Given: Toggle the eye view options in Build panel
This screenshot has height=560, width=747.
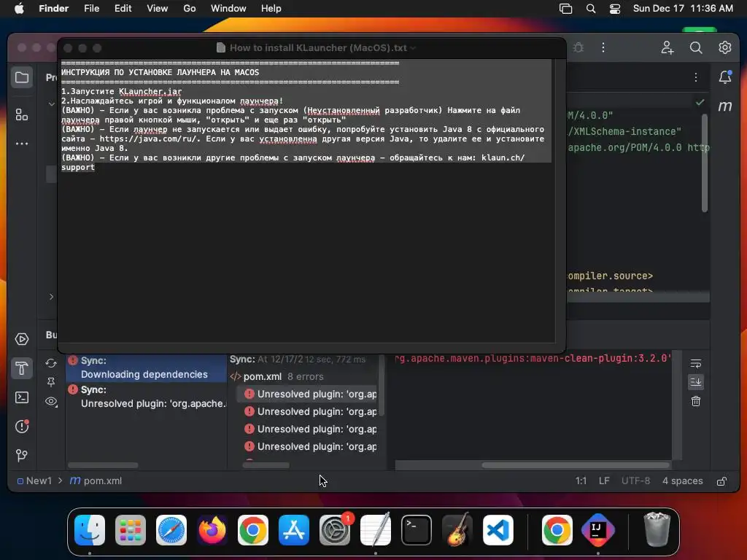Looking at the screenshot, I should coord(51,402).
